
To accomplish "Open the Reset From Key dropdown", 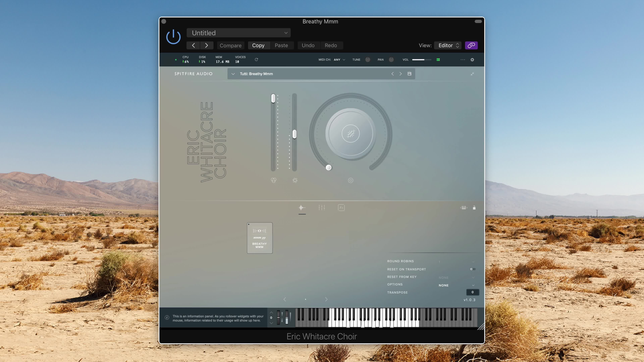I will (457, 278).
